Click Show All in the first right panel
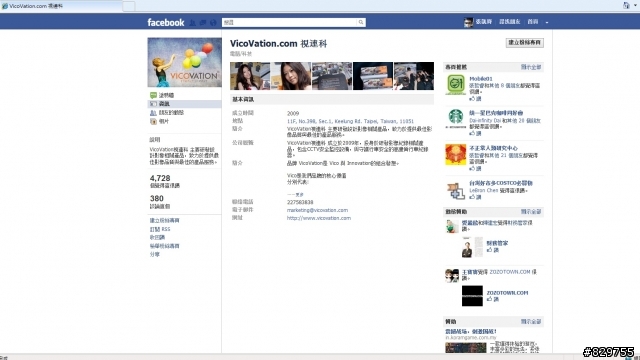The width and height of the screenshot is (640, 360). pos(531,67)
